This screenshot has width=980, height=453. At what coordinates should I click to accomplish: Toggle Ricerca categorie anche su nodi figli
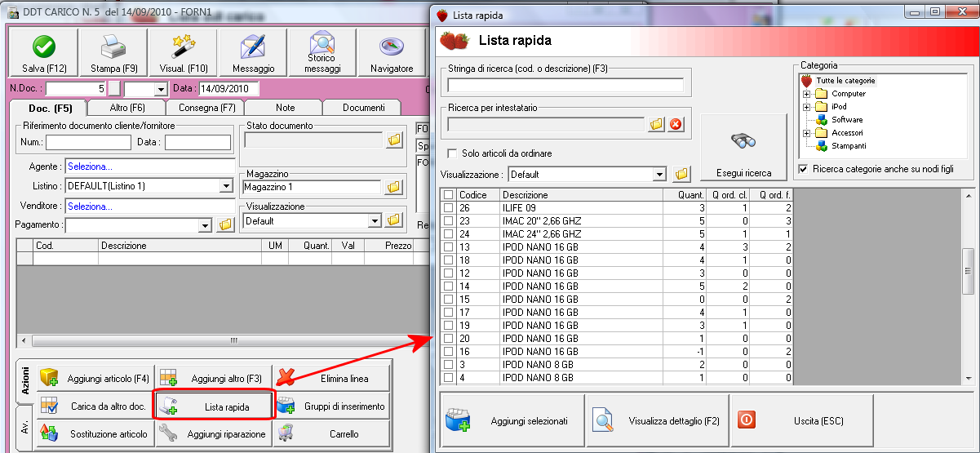[804, 169]
